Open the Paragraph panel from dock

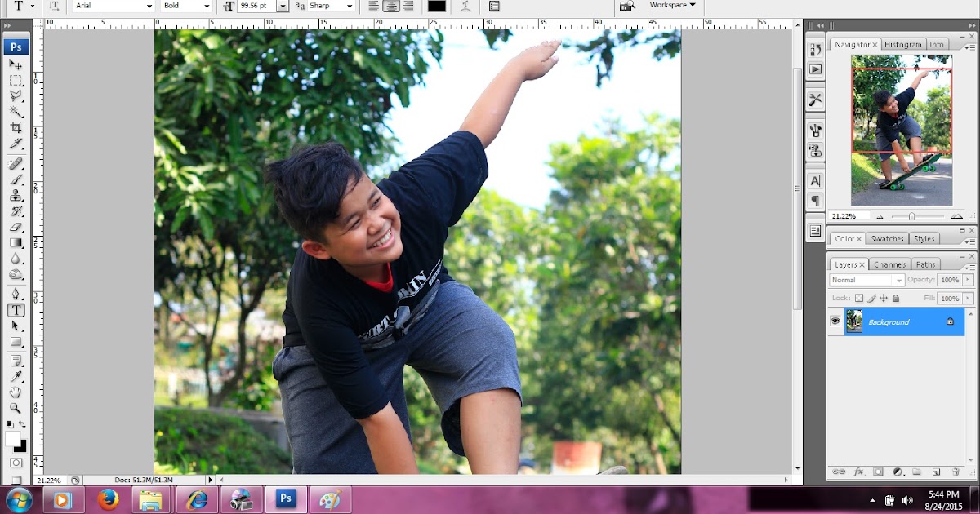click(x=815, y=201)
